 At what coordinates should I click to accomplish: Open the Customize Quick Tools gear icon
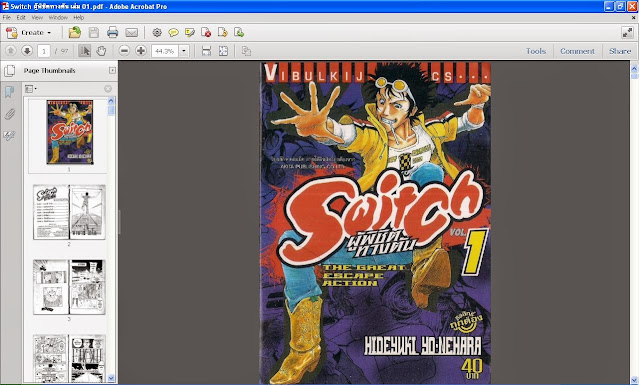pos(157,32)
